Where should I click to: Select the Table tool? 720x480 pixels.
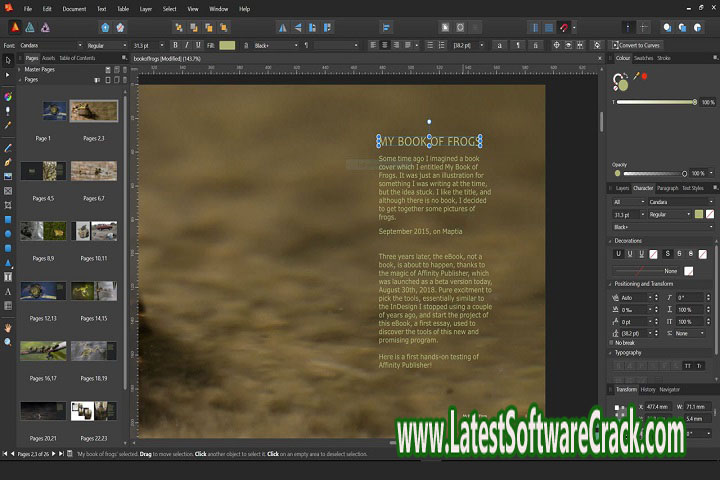tap(8, 306)
